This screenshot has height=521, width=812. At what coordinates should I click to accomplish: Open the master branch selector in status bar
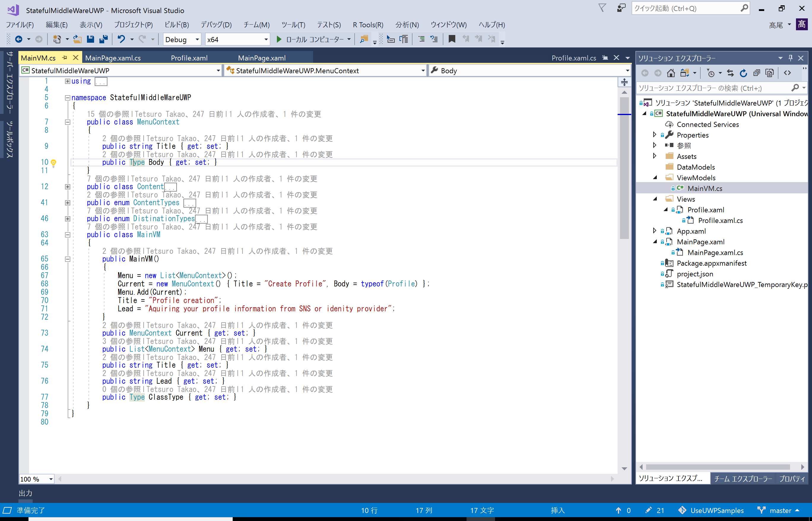pyautogui.click(x=778, y=510)
